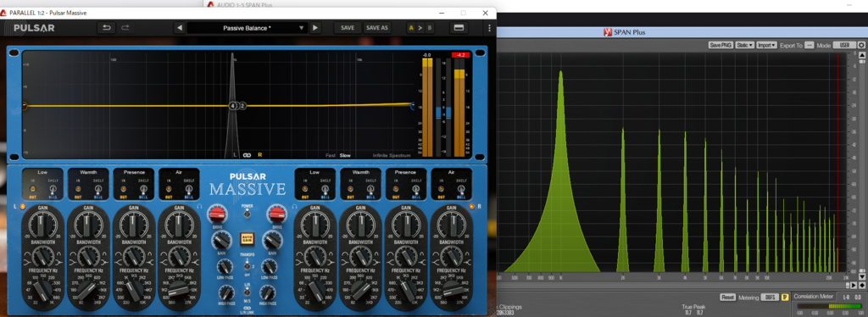Expand the Import dropdown in SPAN Plus
Viewport: 868px width, 317px height.
pos(766,46)
